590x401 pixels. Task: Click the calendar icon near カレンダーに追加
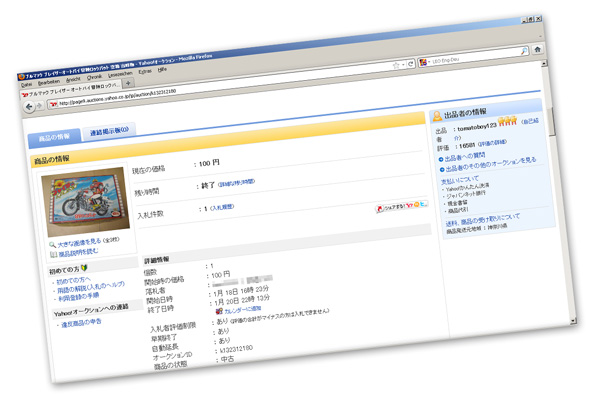(219, 311)
